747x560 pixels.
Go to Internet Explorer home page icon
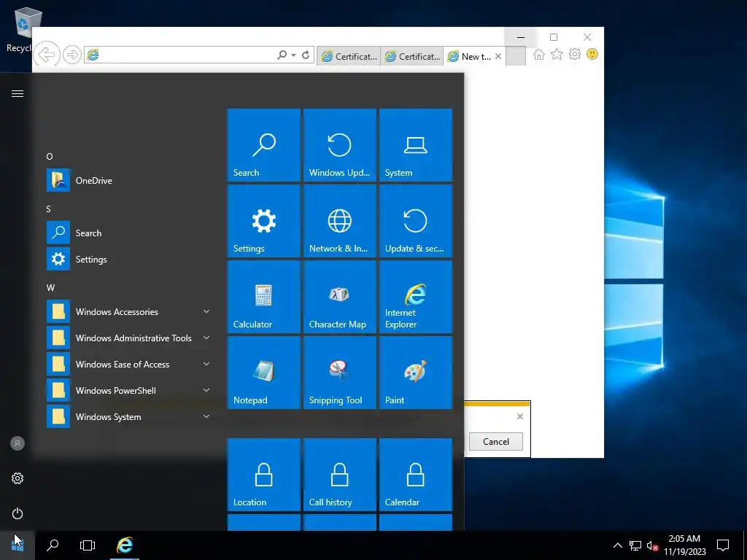[x=539, y=54]
